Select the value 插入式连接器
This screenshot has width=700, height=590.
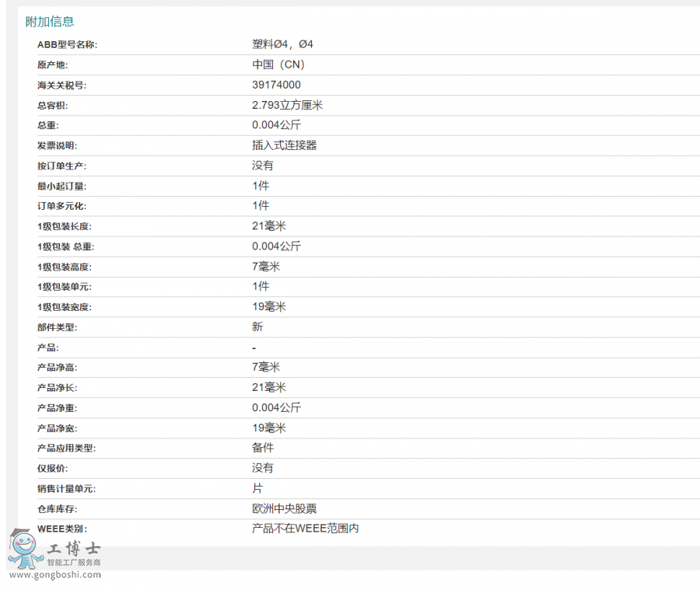[285, 145]
